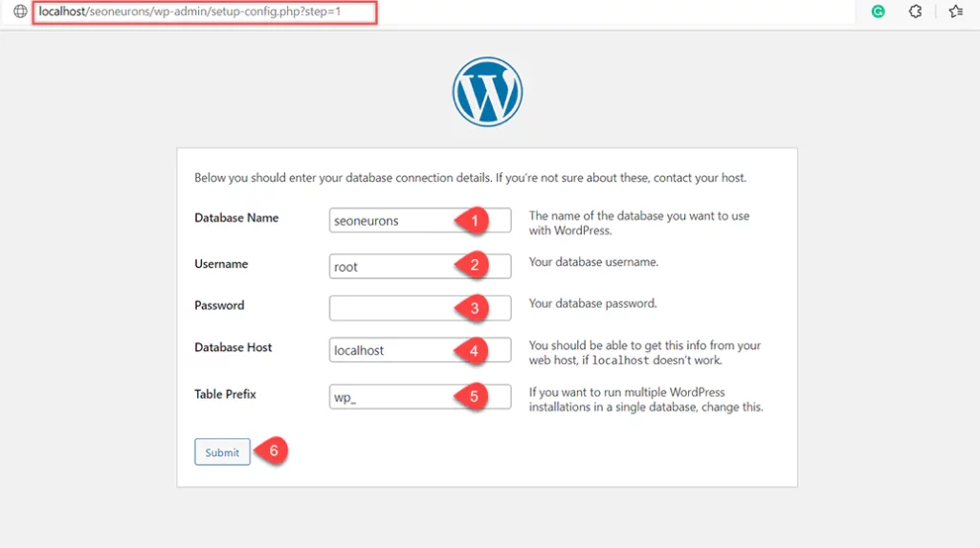Click the "Your database username." description
The image size is (980, 548).
click(x=593, y=262)
